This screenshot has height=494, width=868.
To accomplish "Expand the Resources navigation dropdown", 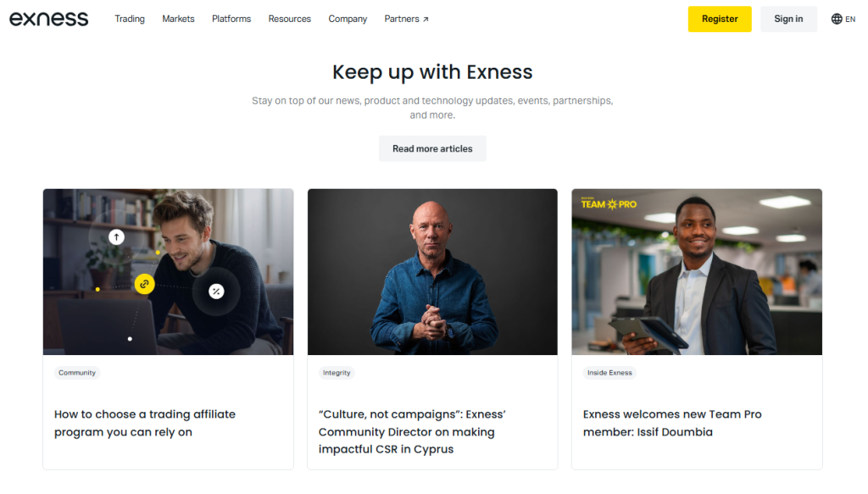I will point(289,19).
